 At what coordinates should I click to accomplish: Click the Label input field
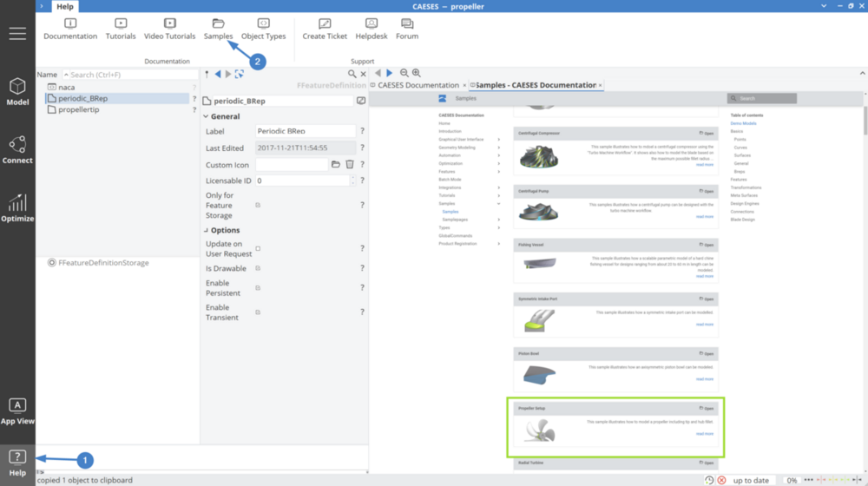305,131
